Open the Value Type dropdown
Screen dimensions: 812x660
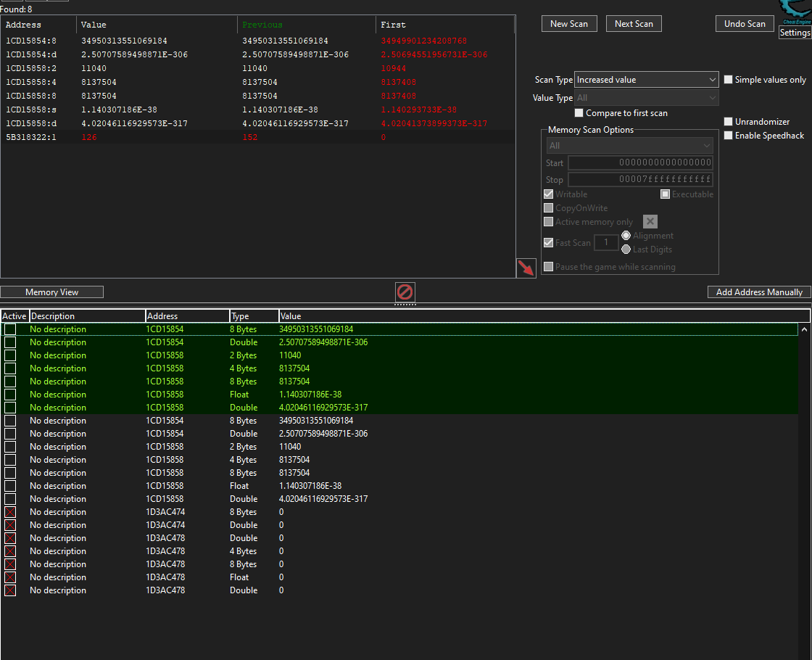(x=646, y=98)
